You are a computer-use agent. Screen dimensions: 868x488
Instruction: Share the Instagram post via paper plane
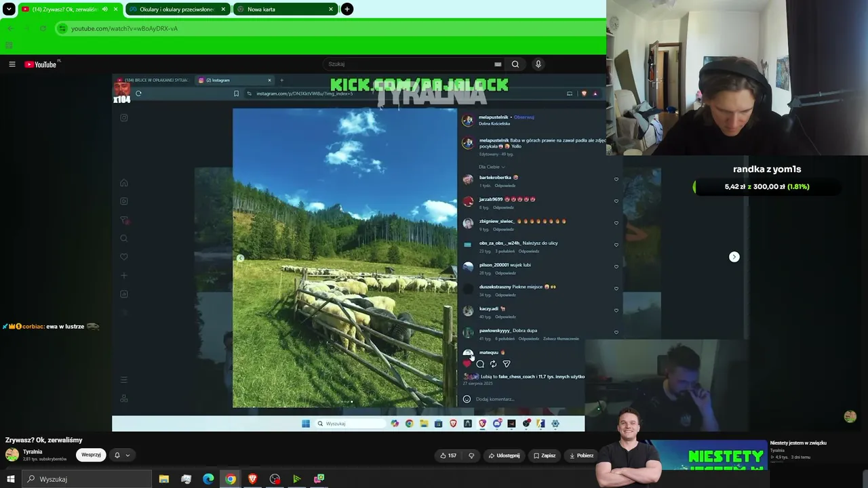click(507, 364)
